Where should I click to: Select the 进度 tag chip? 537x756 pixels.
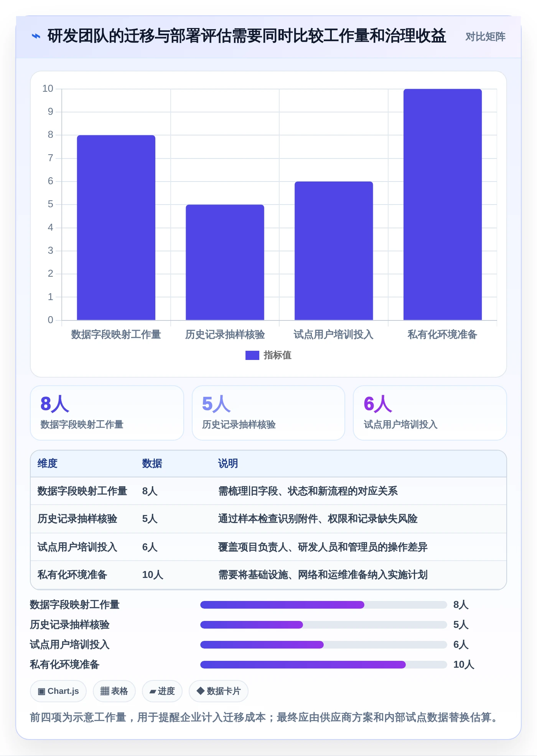tap(162, 691)
